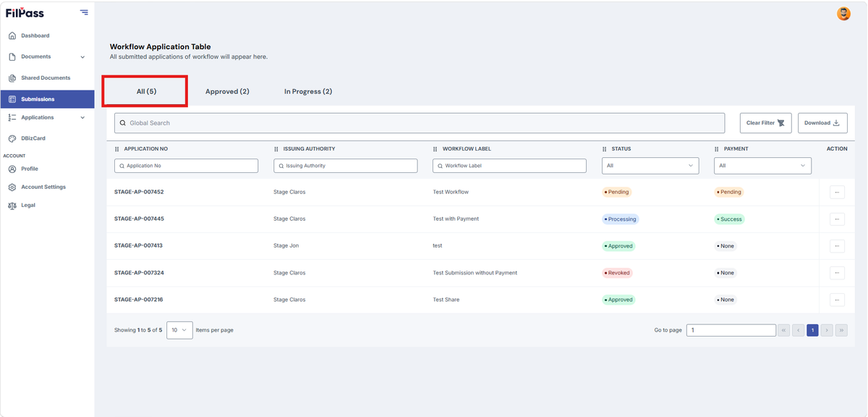The image size is (868, 417).
Task: Click drag handle icon beside ISSUING AUTHORITY
Action: coord(276,149)
